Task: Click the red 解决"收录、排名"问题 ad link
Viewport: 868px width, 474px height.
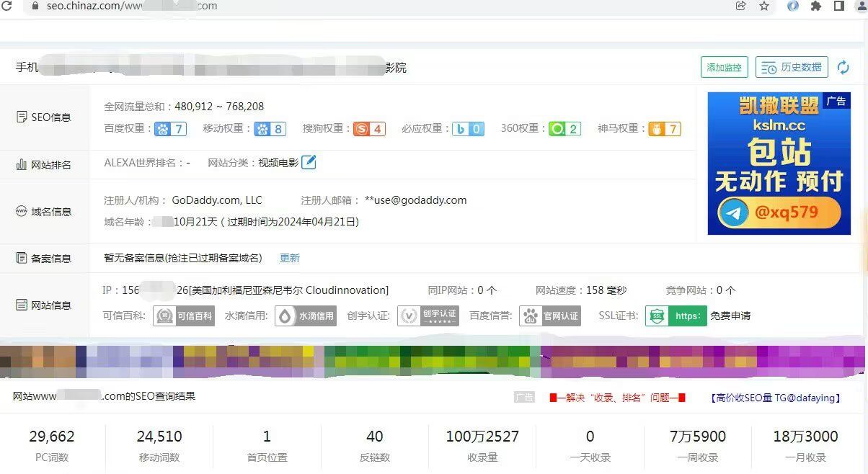Action: click(x=617, y=397)
